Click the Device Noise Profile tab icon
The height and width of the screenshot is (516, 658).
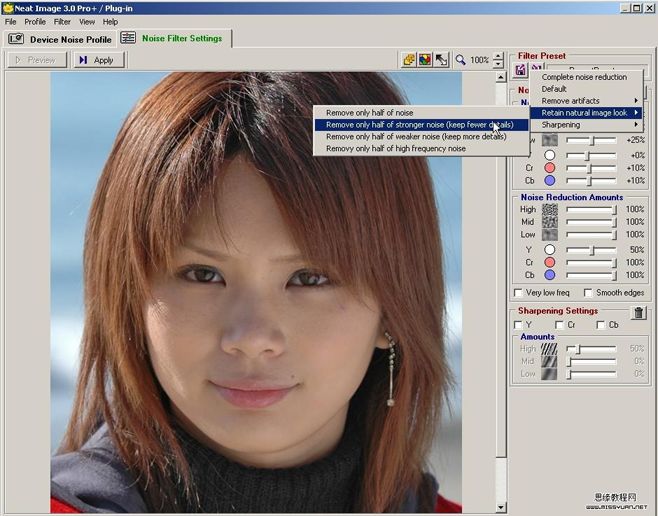(x=16, y=39)
